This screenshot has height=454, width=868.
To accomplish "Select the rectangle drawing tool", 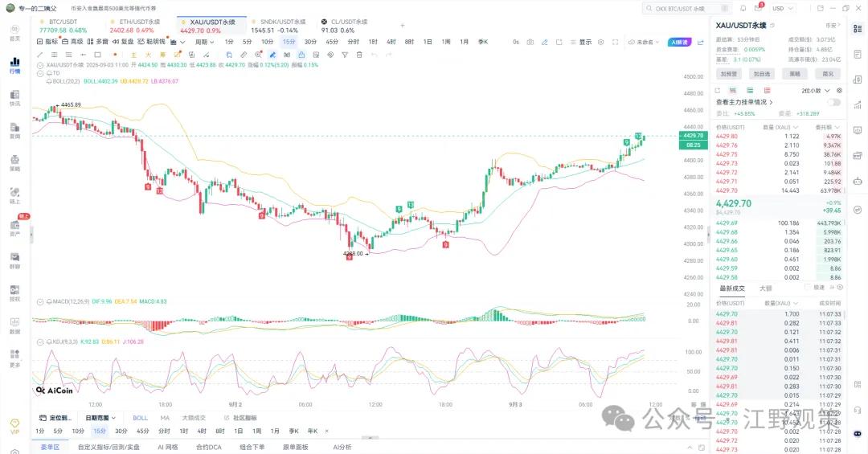I will 97,55.
